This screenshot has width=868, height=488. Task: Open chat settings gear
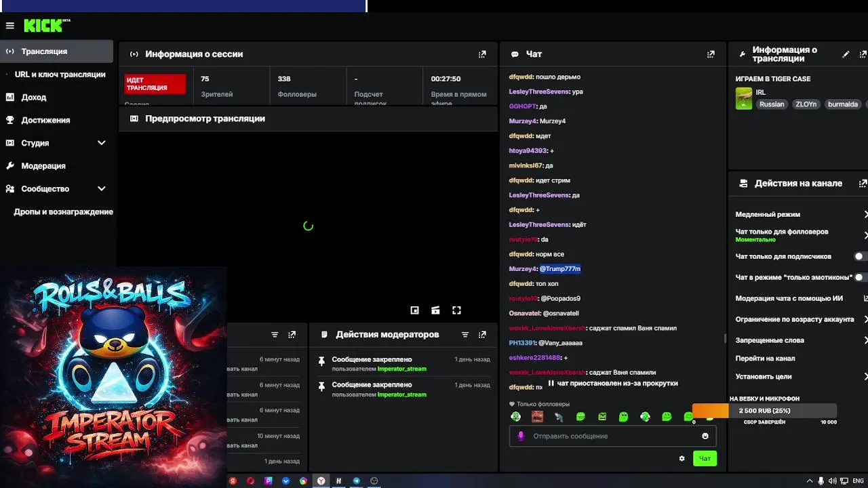point(682,459)
